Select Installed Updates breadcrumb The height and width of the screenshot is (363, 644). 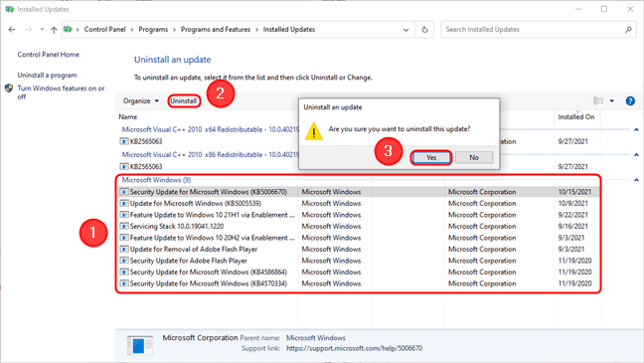pos(289,29)
